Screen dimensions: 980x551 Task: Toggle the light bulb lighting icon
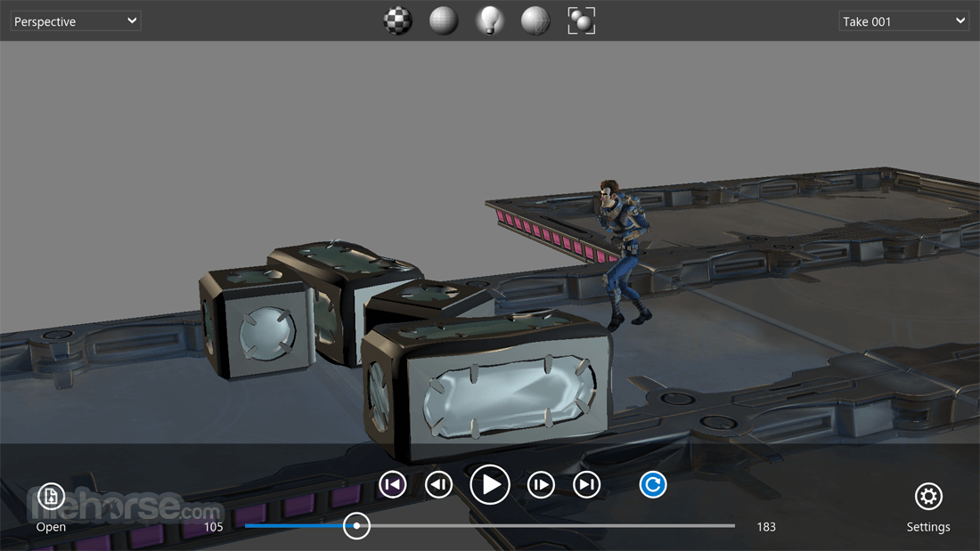pos(489,20)
